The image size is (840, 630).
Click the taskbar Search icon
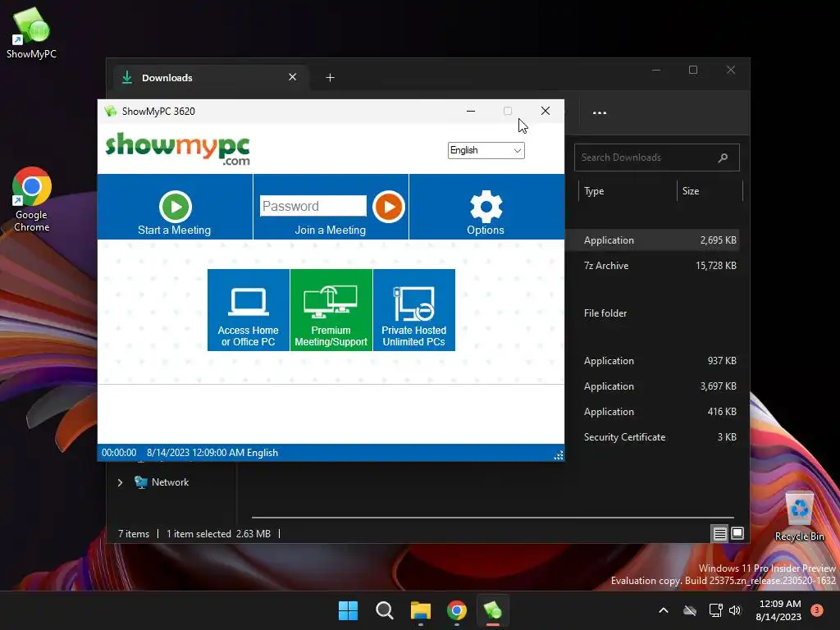[384, 610]
